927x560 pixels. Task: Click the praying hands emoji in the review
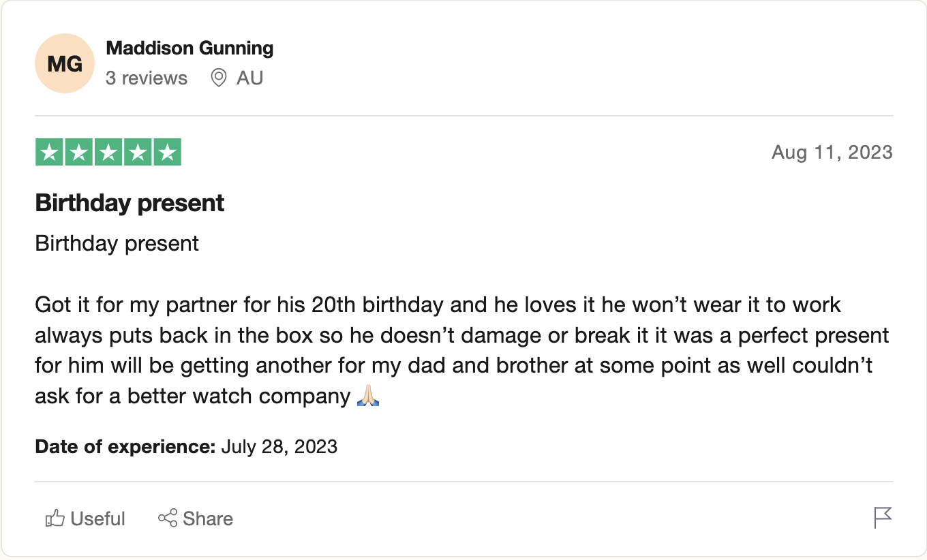[368, 395]
